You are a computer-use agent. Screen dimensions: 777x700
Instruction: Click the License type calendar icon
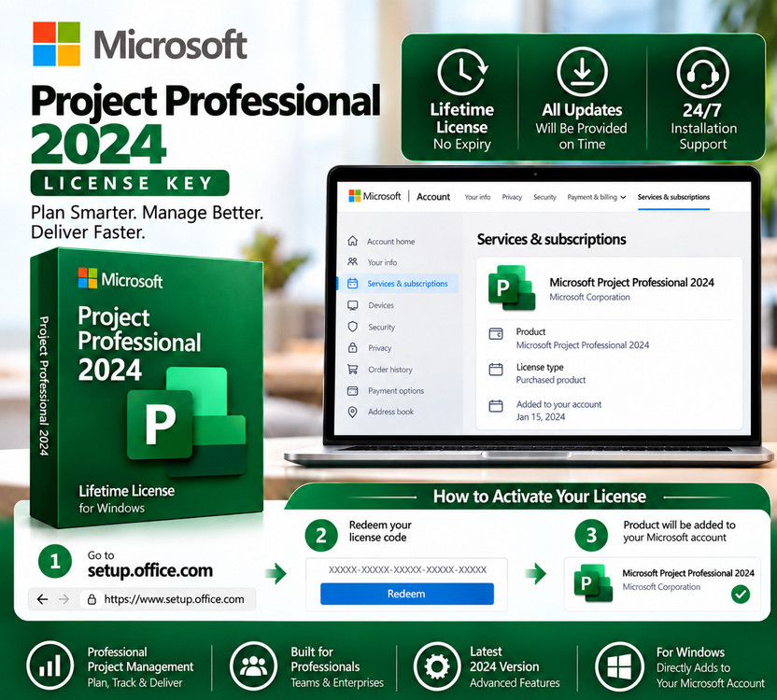click(496, 370)
